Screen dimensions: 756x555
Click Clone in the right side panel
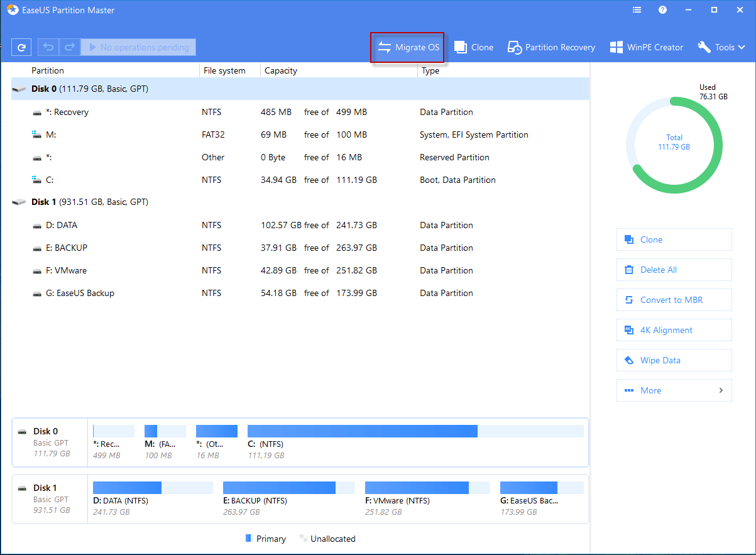click(x=674, y=239)
